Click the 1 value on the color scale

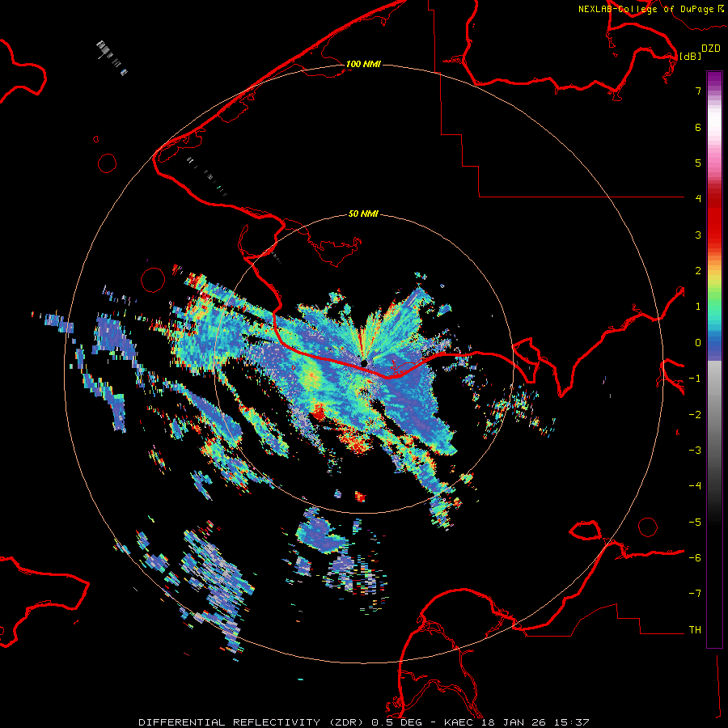tap(698, 307)
